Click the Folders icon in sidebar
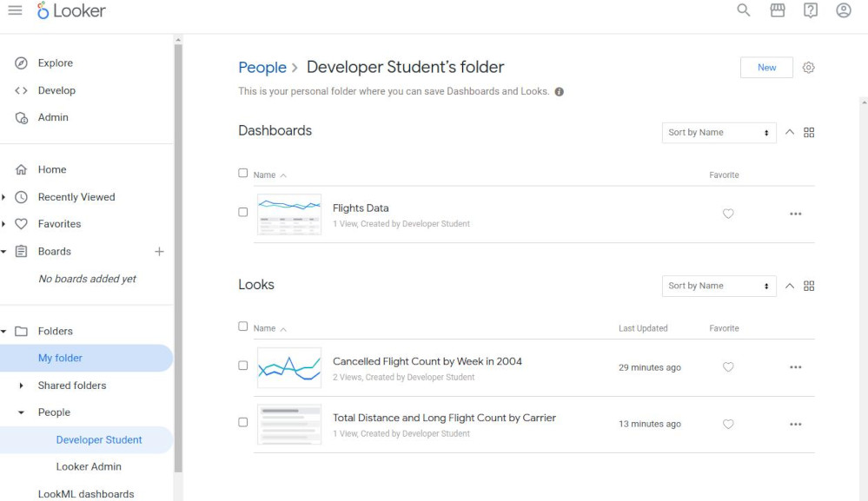 coord(21,331)
